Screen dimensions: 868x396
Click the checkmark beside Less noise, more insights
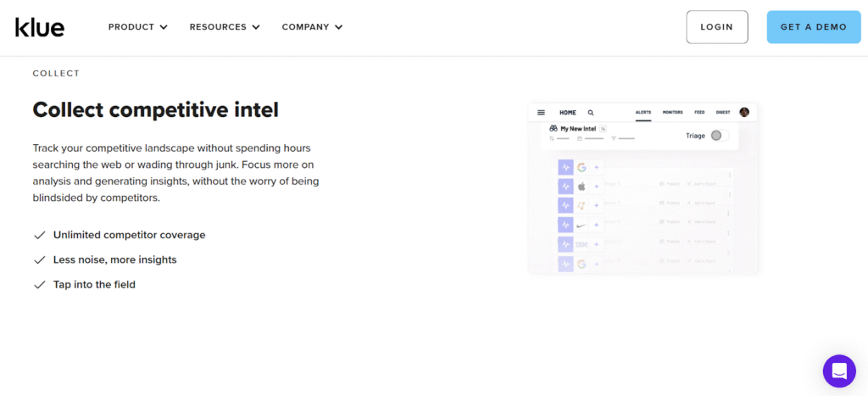[x=39, y=259]
